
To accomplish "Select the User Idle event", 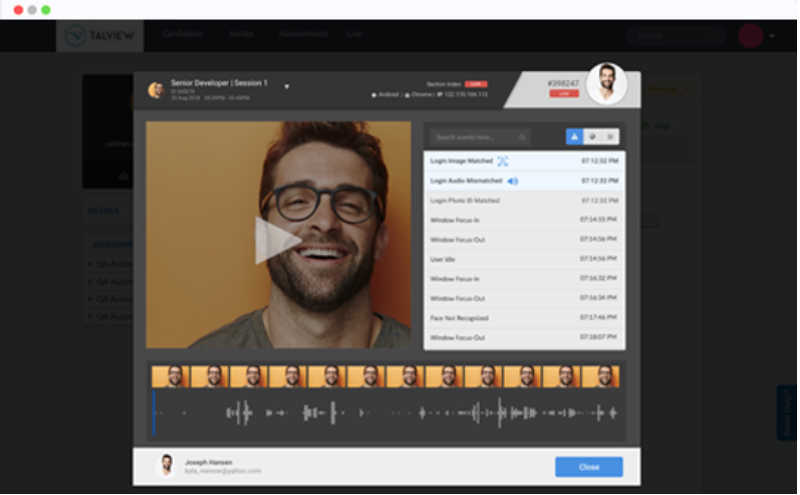I will [x=524, y=259].
